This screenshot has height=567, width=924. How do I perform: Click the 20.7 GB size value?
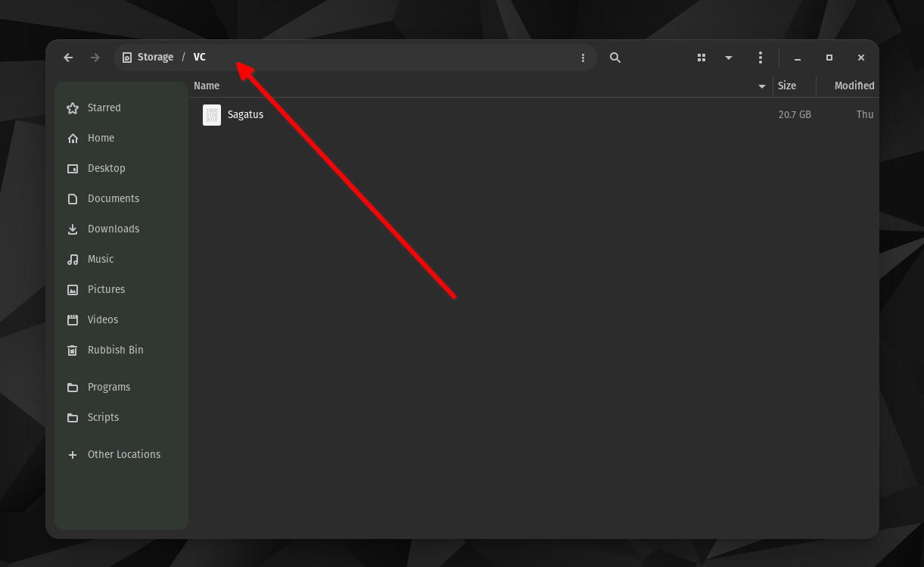[795, 114]
